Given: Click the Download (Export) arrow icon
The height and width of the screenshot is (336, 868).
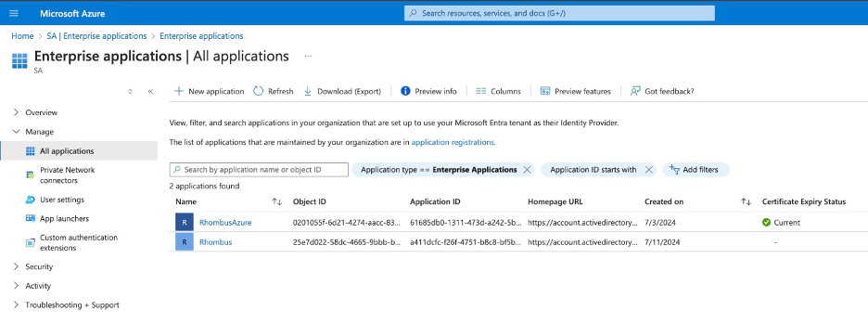Looking at the screenshot, I should point(308,92).
